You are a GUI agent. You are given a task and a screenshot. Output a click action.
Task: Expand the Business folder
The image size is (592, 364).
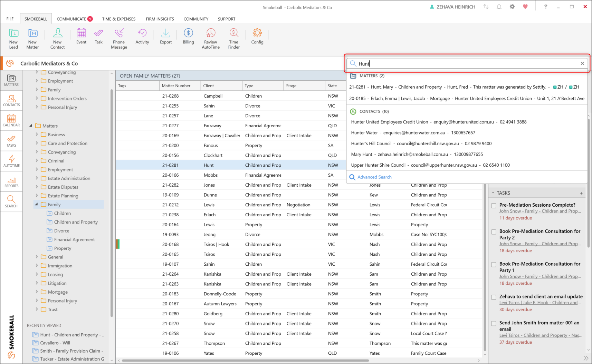pyautogui.click(x=37, y=135)
